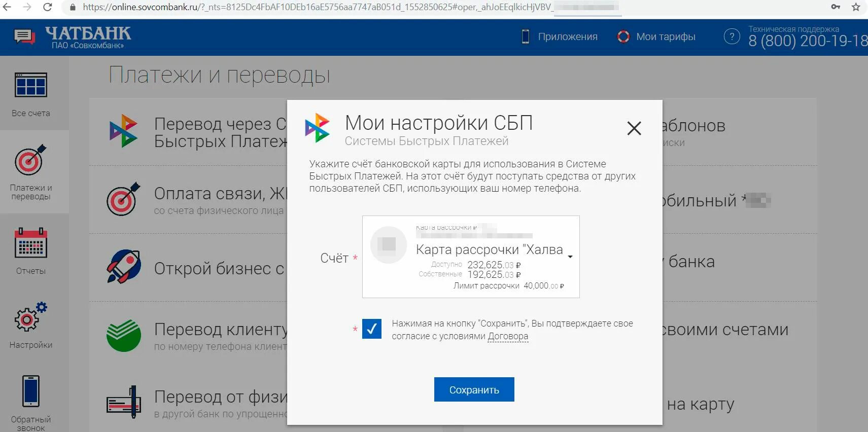868x432 pixels.
Task: Click the СБП logo in the dialog header
Action: coord(318,128)
